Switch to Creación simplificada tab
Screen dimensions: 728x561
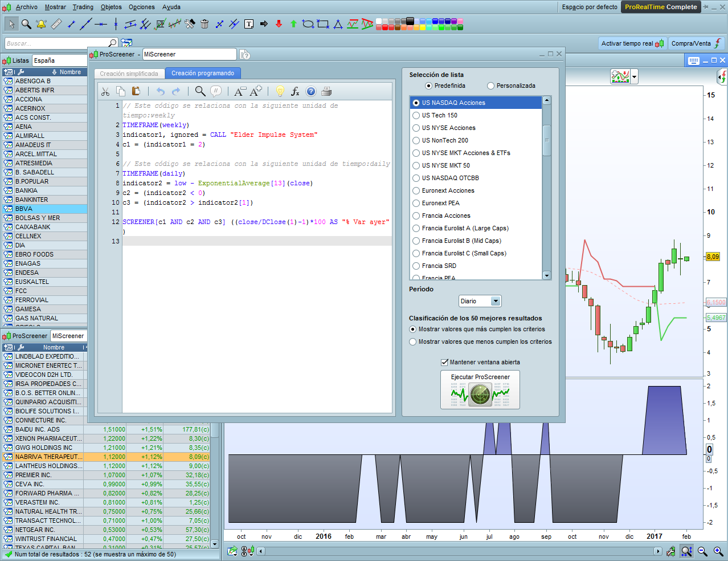point(129,74)
